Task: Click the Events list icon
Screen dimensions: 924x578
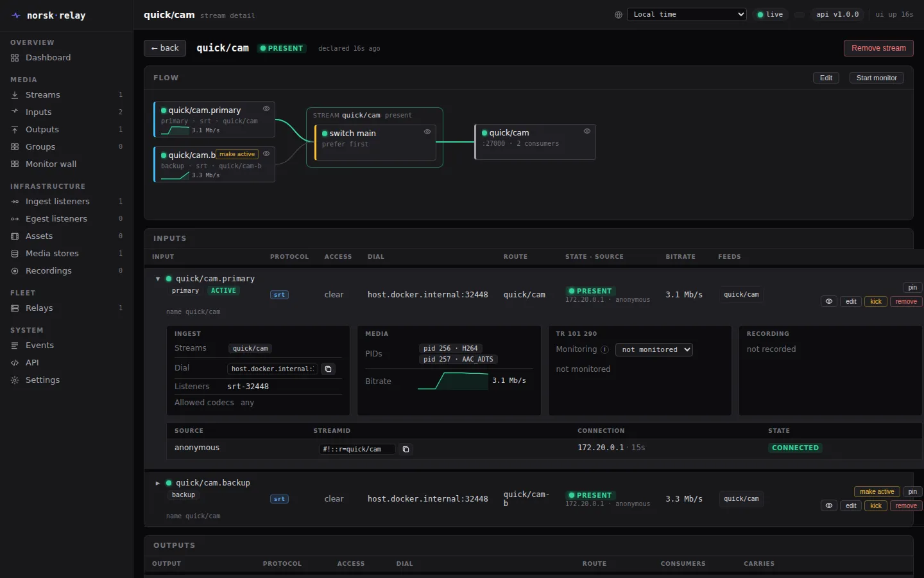Action: point(15,346)
